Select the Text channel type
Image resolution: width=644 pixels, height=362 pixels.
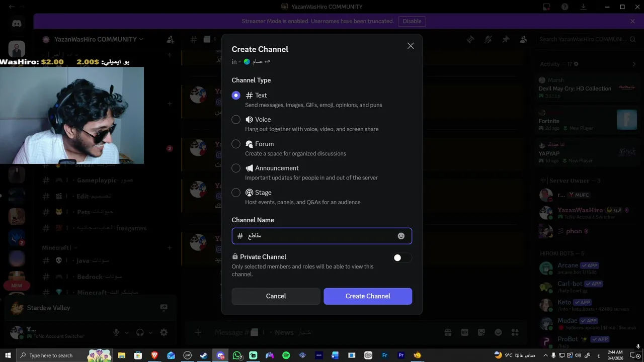[236, 95]
